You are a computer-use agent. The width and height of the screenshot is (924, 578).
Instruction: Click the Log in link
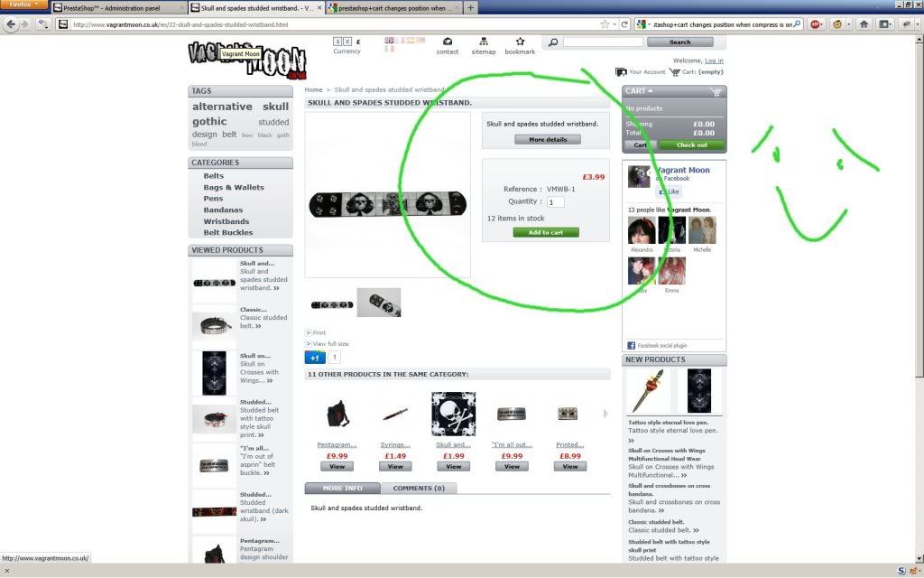pos(714,61)
